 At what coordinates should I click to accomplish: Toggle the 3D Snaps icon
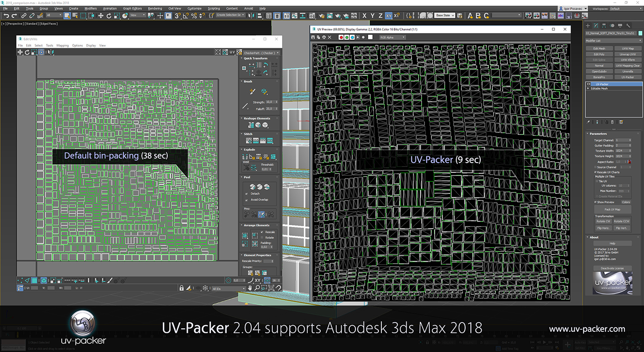coord(178,16)
